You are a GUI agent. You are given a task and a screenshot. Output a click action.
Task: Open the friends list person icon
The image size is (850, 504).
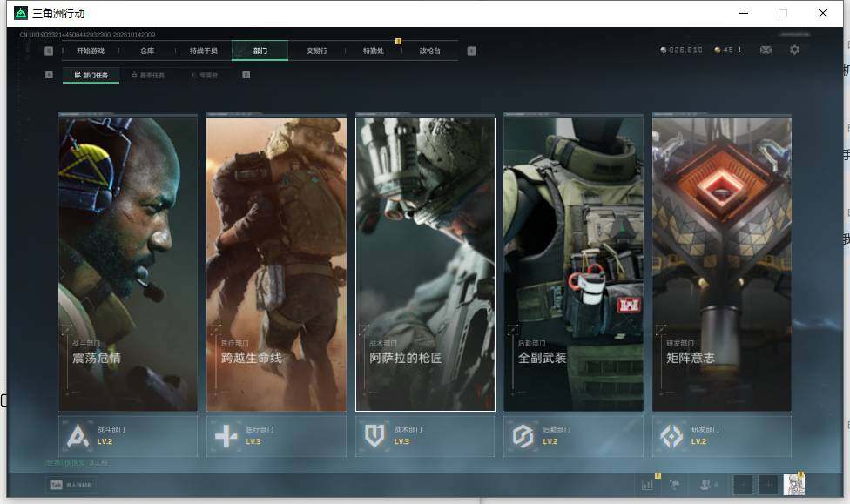pyautogui.click(x=706, y=485)
